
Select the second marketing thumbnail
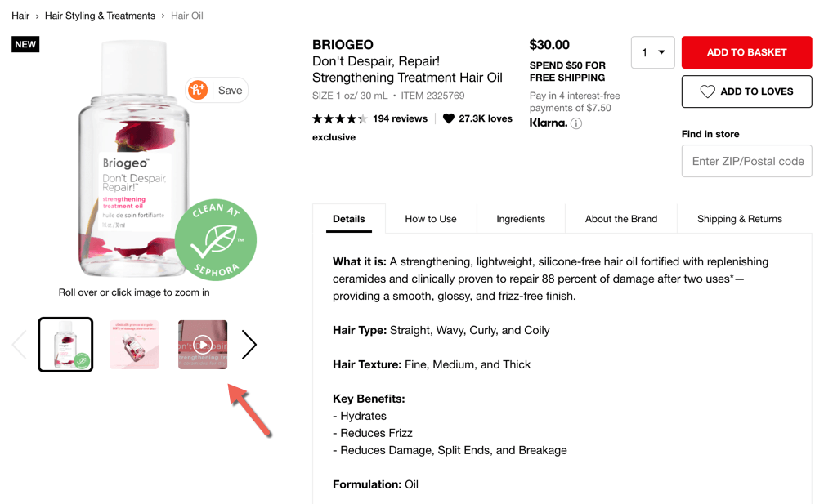click(133, 344)
